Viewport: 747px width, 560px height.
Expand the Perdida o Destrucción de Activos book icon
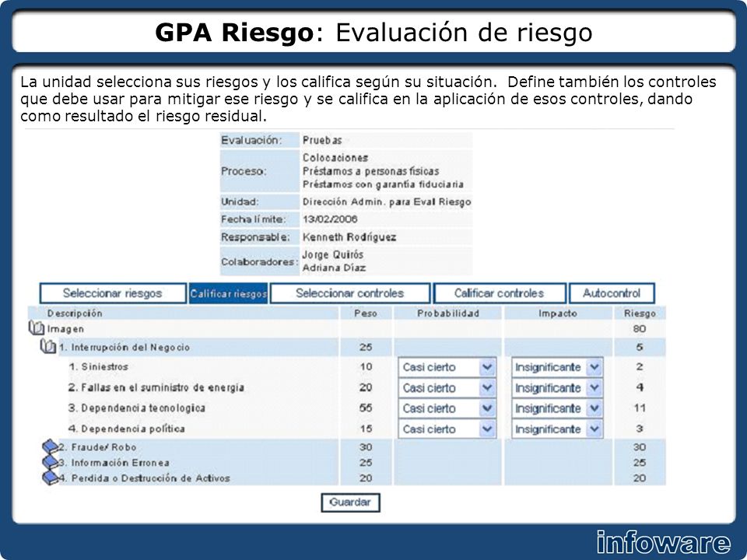[x=50, y=478]
